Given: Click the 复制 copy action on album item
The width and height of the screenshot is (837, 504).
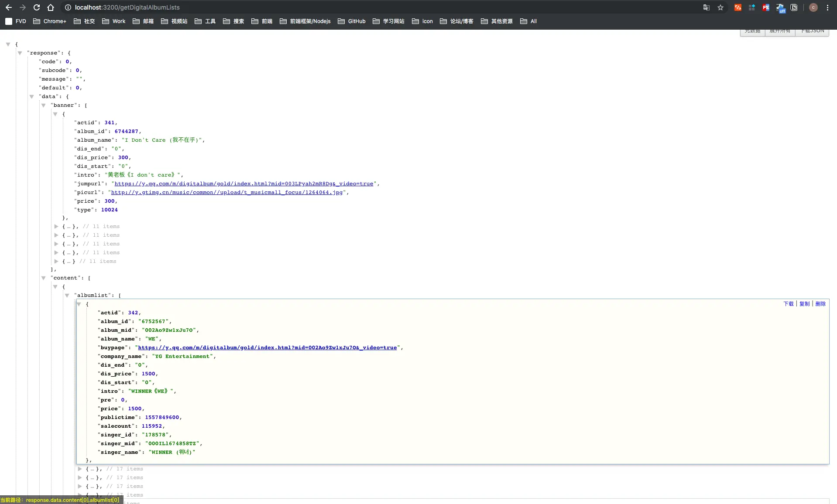Looking at the screenshot, I should [804, 304].
